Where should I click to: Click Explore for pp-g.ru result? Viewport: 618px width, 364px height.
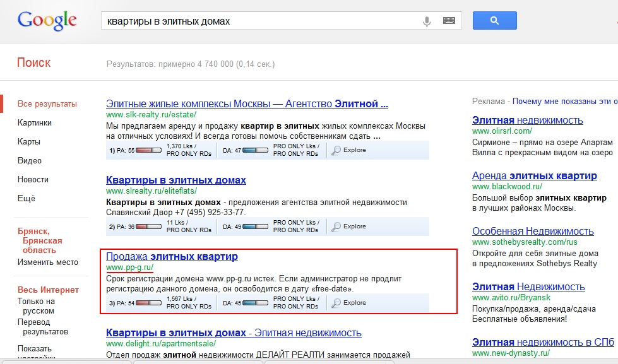(x=349, y=303)
